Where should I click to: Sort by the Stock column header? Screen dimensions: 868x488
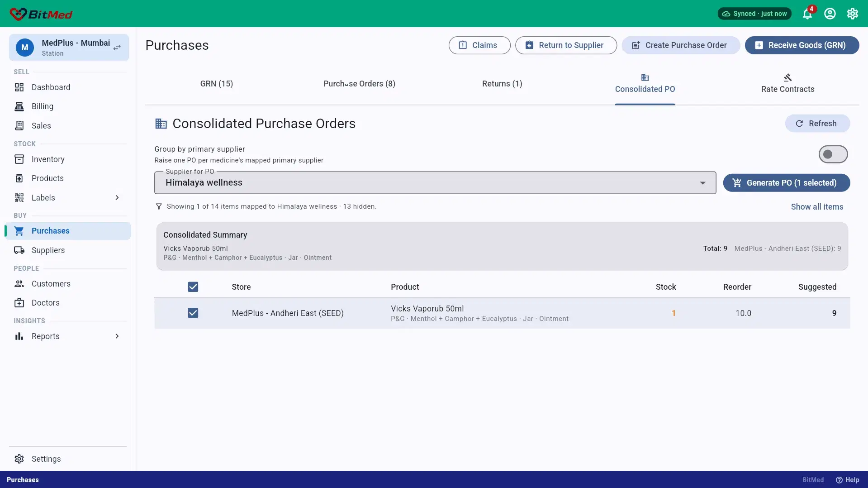point(666,287)
